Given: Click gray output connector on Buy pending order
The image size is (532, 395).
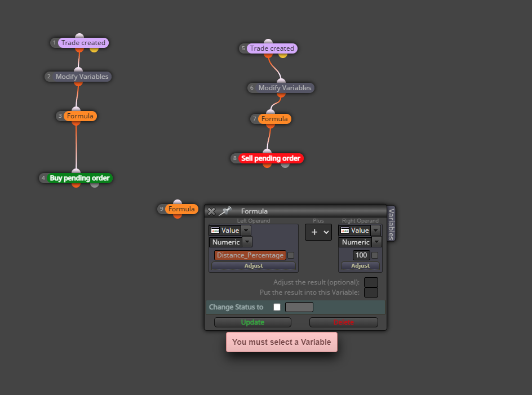Looking at the screenshot, I should pyautogui.click(x=95, y=185).
